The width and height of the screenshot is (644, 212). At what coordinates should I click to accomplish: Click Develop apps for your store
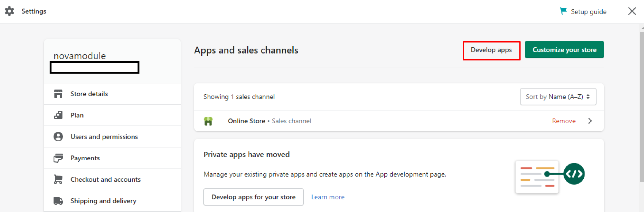253,197
